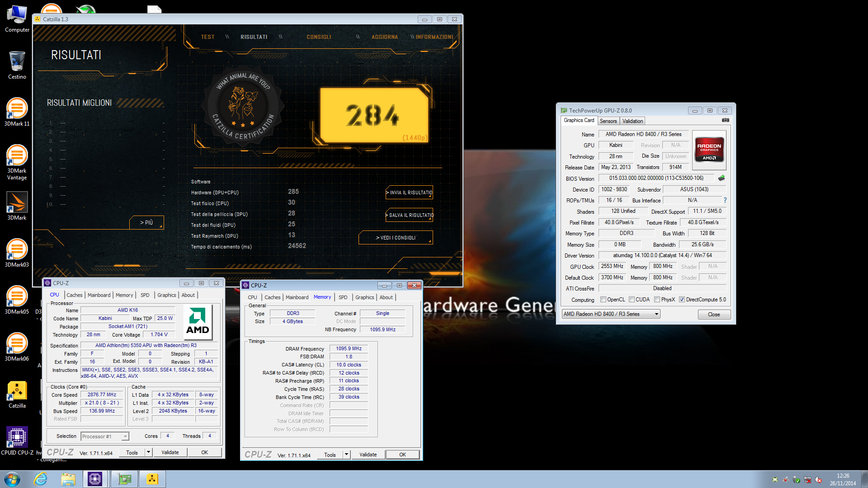Image resolution: width=868 pixels, height=488 pixels.
Task: Expand the Tools dropdown arrow in left CPU-Z
Action: pos(148,452)
